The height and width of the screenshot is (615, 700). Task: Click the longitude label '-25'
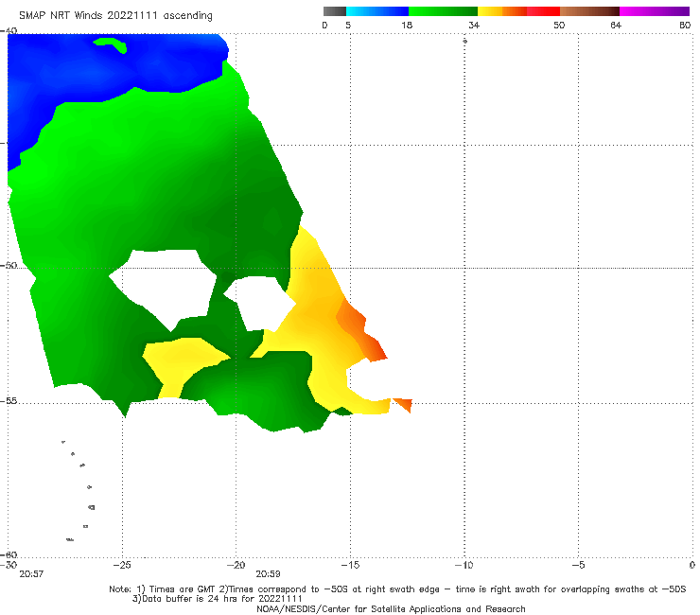(x=122, y=565)
